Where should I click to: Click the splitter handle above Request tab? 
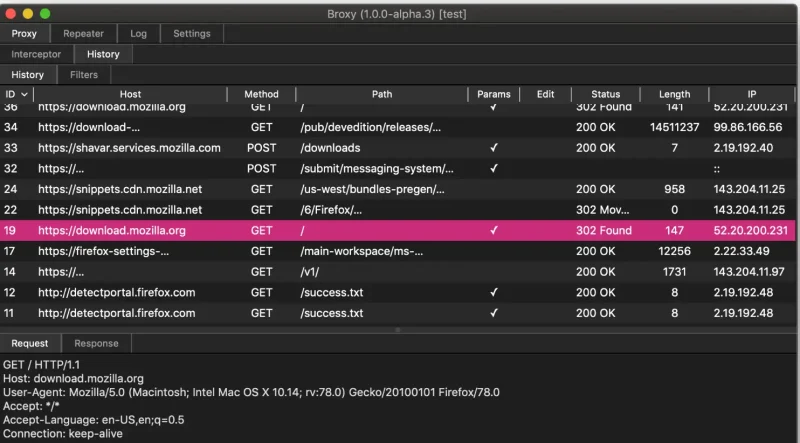coord(400,329)
